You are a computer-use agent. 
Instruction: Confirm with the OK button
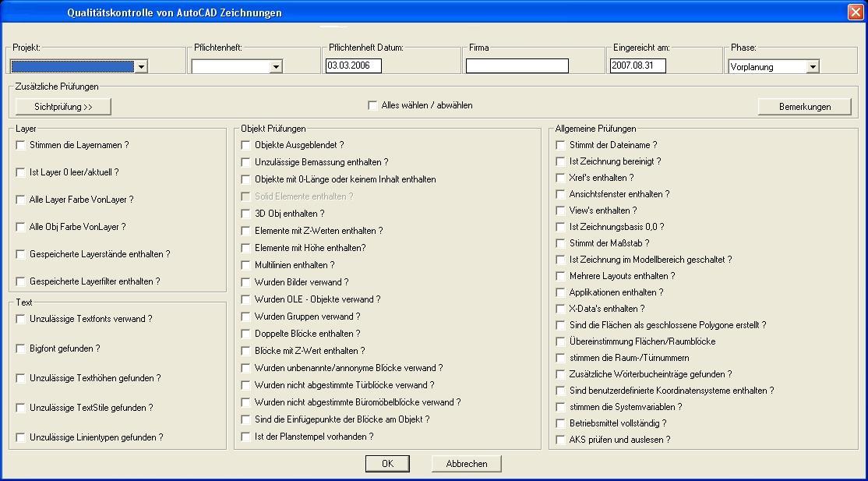(x=387, y=464)
